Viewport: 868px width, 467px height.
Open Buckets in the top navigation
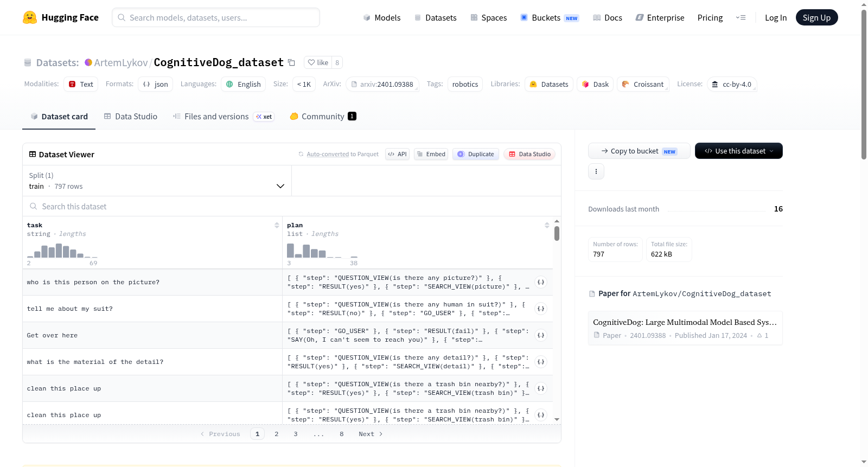click(x=550, y=17)
